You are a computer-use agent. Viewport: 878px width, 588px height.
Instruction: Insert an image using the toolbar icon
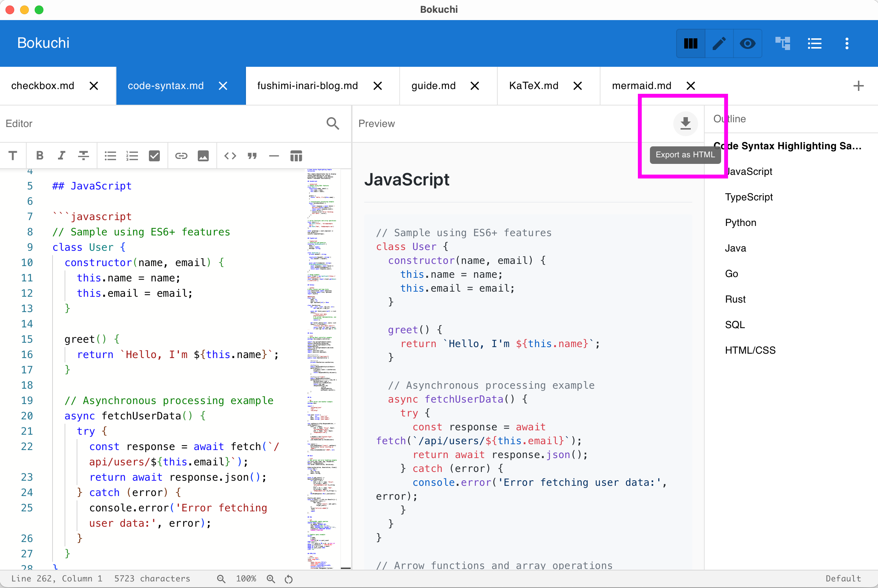(x=203, y=155)
